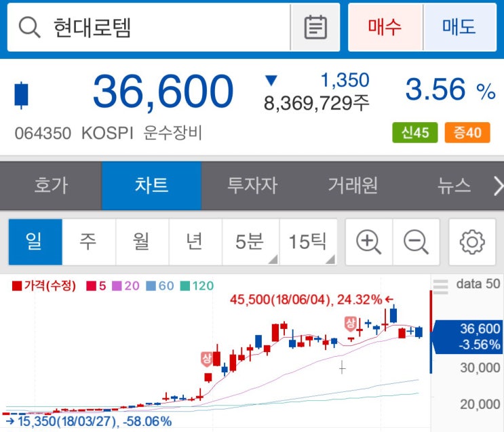The width and height of the screenshot is (504, 432).
Task: Tap the upper 상 limit-up marker
Action: [350, 323]
